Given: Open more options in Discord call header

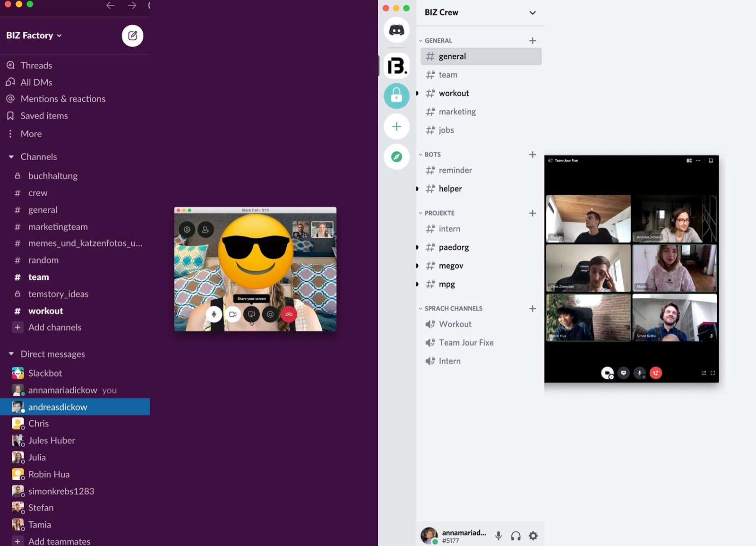Looking at the screenshot, I should click(698, 161).
